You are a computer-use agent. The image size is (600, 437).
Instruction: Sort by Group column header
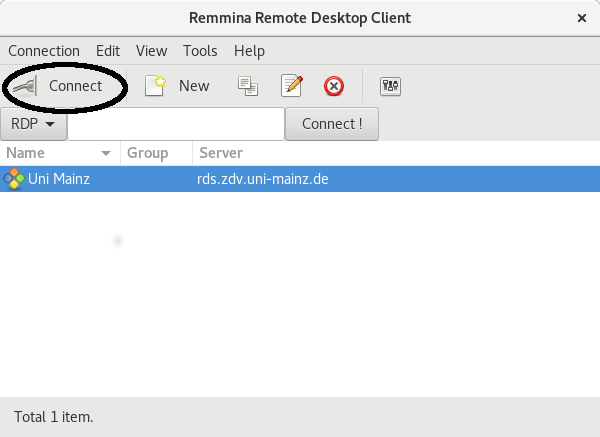(x=157, y=153)
